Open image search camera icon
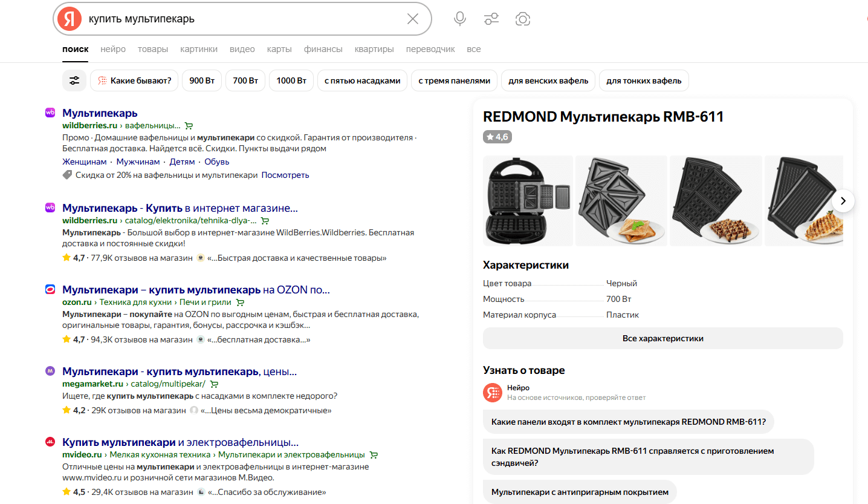 [x=523, y=19]
